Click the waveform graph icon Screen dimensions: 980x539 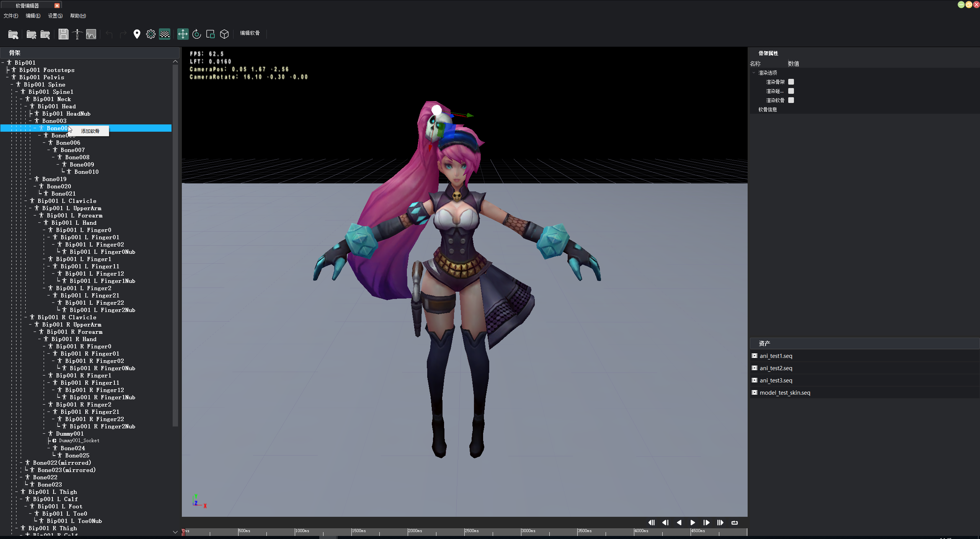[x=91, y=34]
